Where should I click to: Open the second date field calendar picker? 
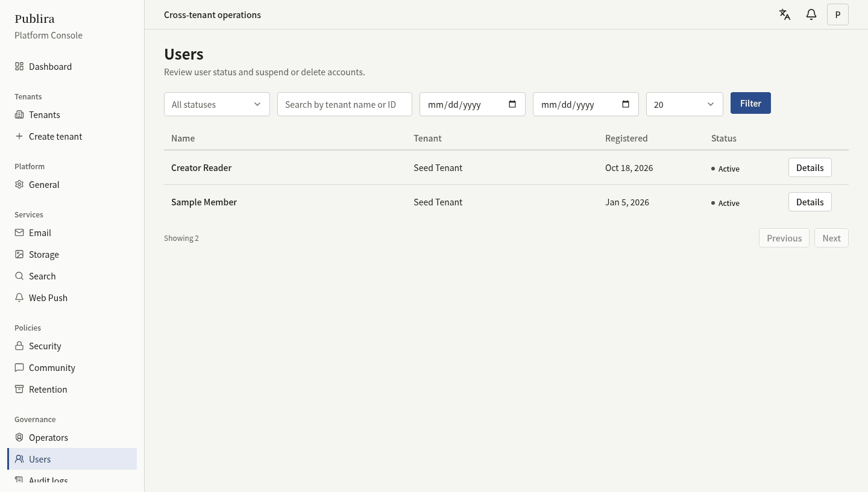coord(626,104)
